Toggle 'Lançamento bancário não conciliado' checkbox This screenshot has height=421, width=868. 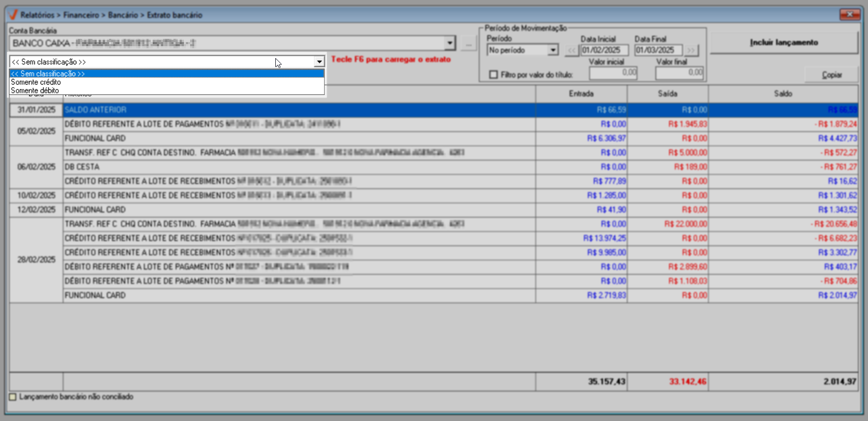pos(13,397)
